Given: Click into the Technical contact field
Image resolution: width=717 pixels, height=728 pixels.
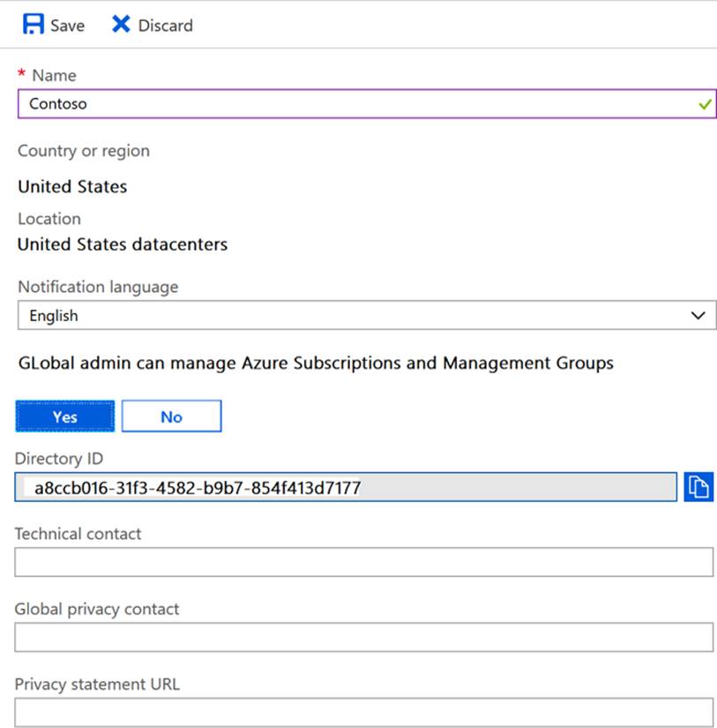Looking at the screenshot, I should click(363, 562).
